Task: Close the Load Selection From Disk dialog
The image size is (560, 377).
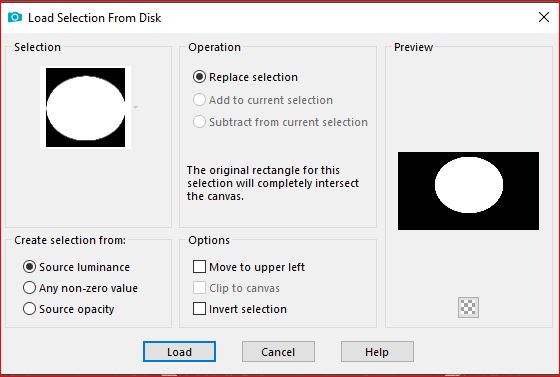Action: pos(544,17)
